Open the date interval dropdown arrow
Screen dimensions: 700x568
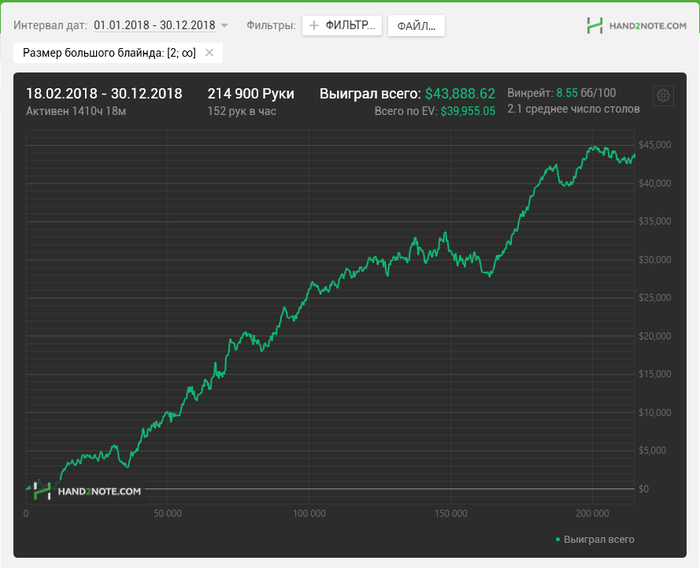224,25
